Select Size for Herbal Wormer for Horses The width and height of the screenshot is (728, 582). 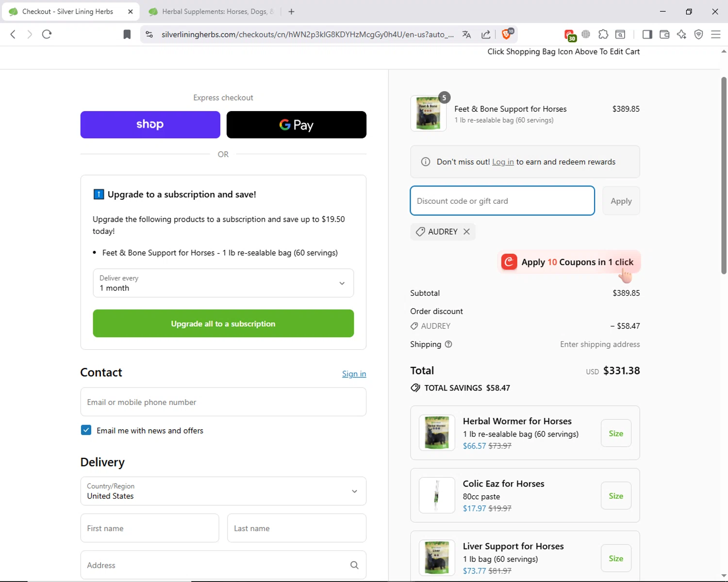pyautogui.click(x=616, y=434)
